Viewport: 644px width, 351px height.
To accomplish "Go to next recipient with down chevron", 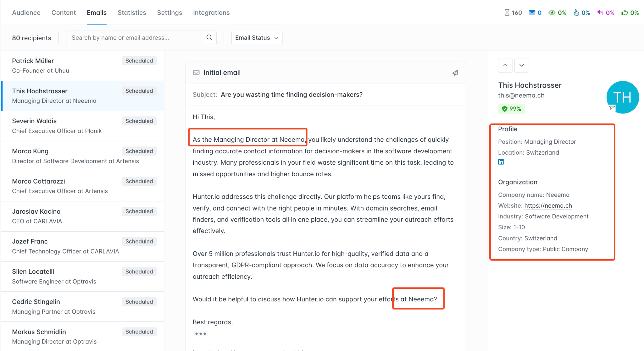I will coord(522,65).
